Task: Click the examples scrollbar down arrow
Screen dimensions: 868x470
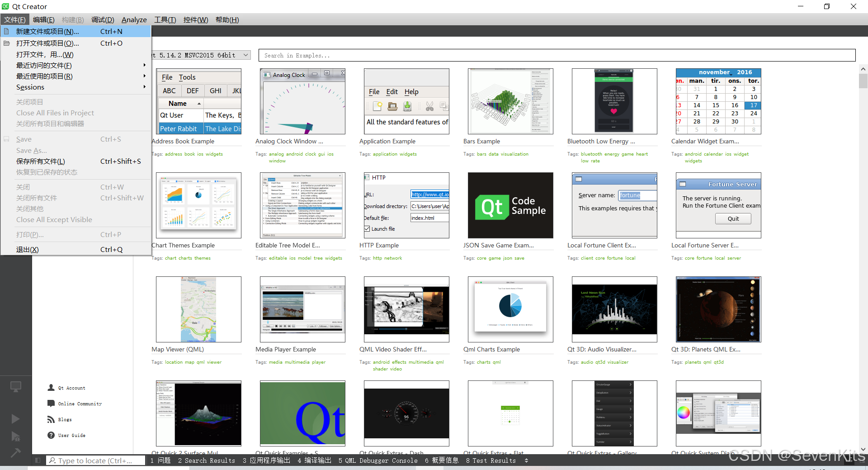Action: click(863, 449)
